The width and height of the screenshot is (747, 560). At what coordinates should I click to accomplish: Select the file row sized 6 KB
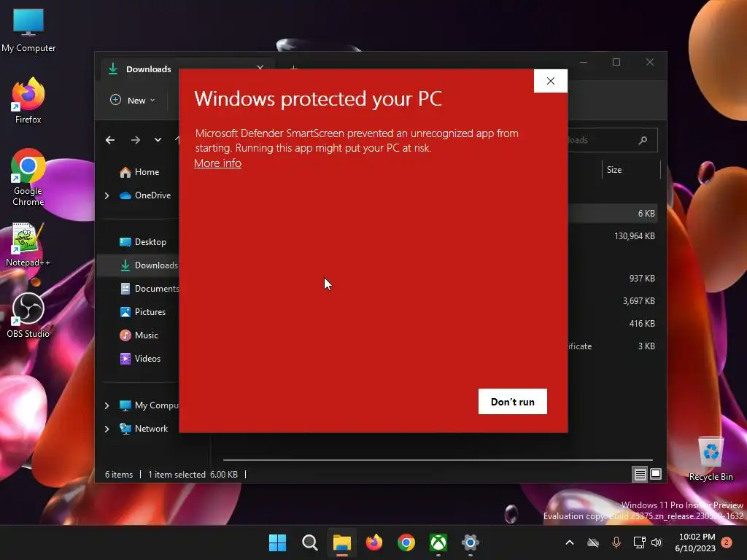(x=611, y=214)
